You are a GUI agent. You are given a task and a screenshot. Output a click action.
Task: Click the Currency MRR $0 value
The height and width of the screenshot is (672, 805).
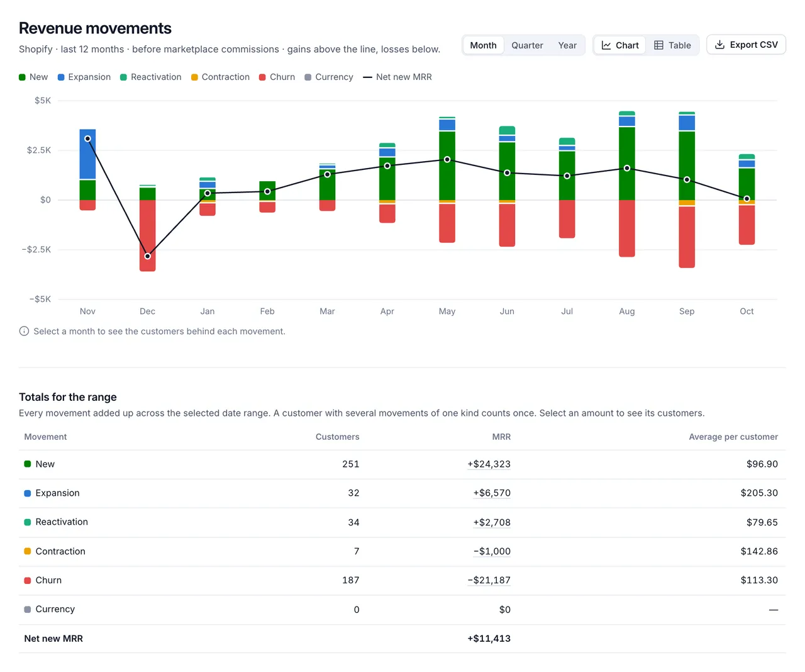point(504,610)
